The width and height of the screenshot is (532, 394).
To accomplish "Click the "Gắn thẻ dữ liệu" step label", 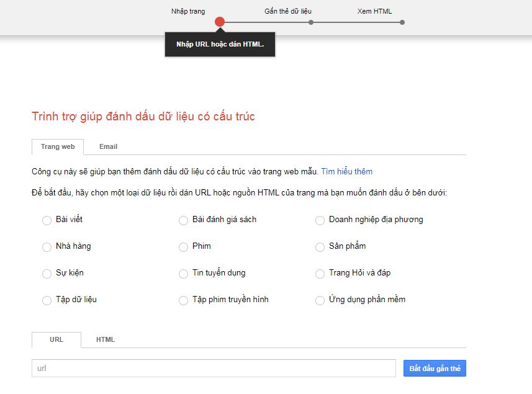I will click(288, 11).
